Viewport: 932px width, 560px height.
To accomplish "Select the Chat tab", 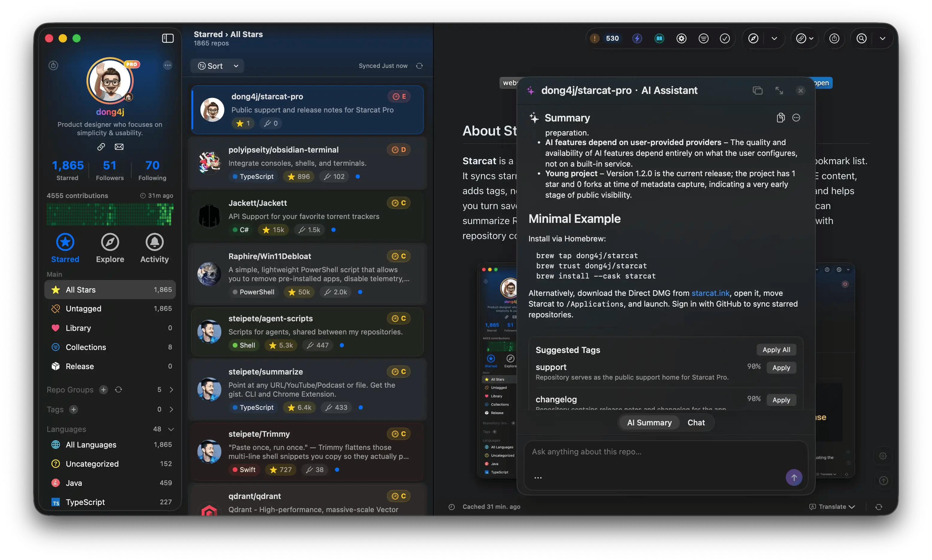I will pyautogui.click(x=696, y=423).
